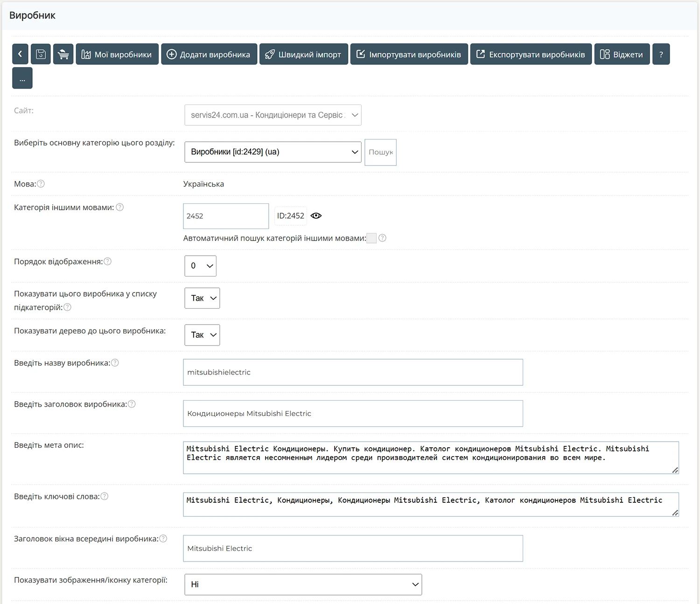Open Мої виробники list
Screen dimensions: 700x604
point(117,54)
